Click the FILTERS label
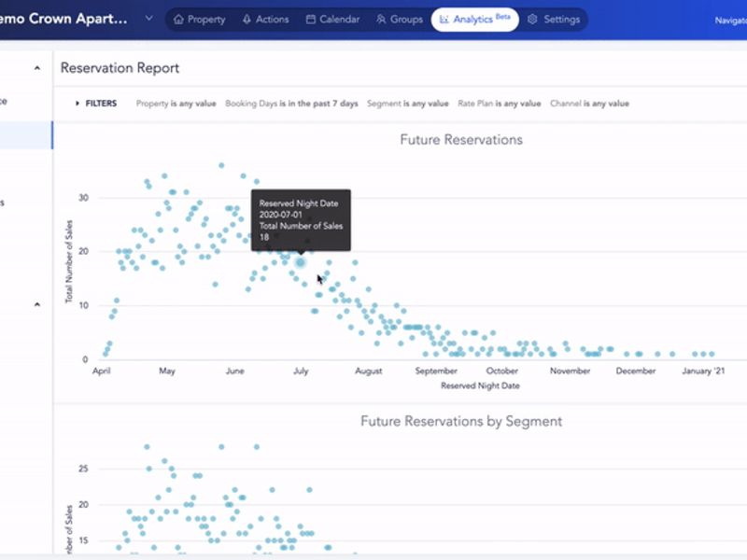 [x=101, y=104]
